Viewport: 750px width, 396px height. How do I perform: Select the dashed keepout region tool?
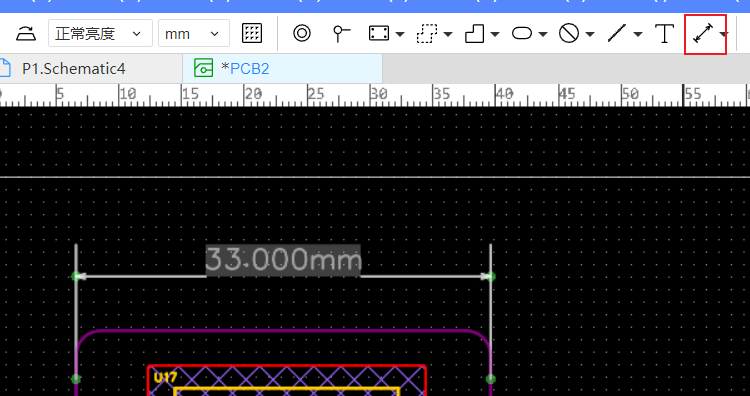pyautogui.click(x=427, y=33)
